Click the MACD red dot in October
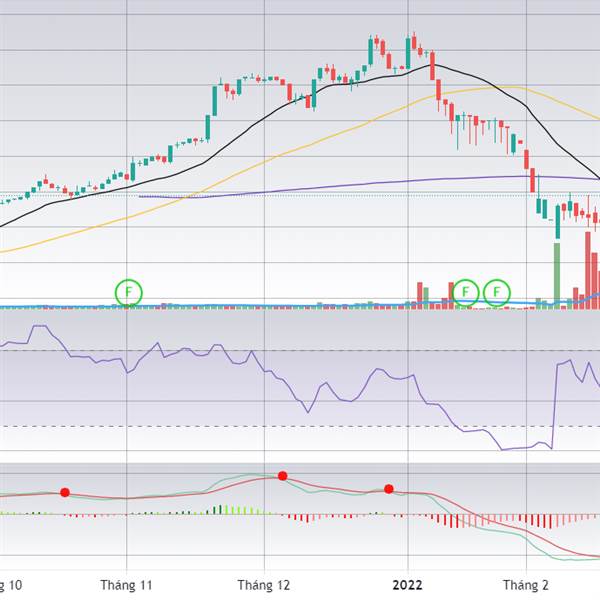The image size is (600, 600). tap(65, 492)
